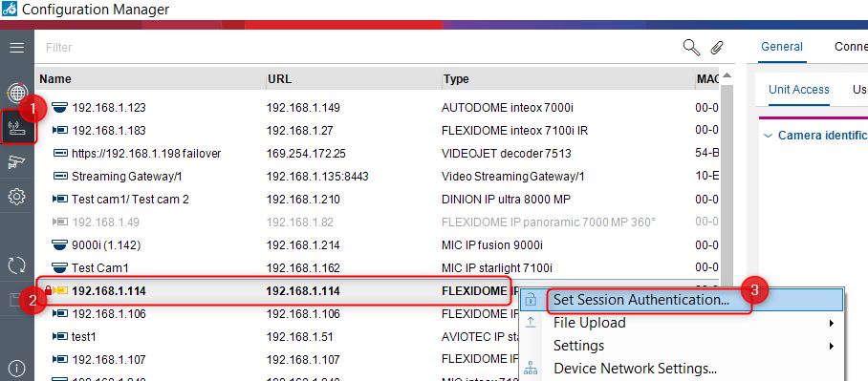Open the Unit Access sub-tab
The image size is (868, 381).
click(x=799, y=90)
